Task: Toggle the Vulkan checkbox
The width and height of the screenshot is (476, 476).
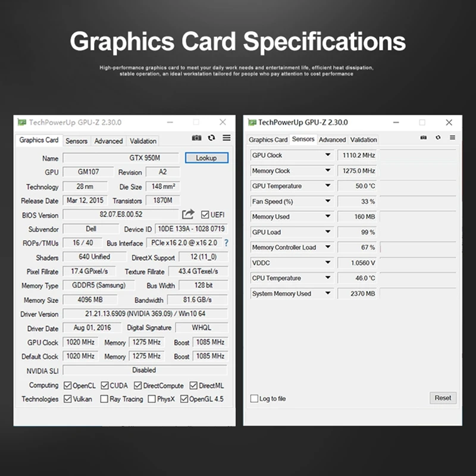Action: [67, 399]
